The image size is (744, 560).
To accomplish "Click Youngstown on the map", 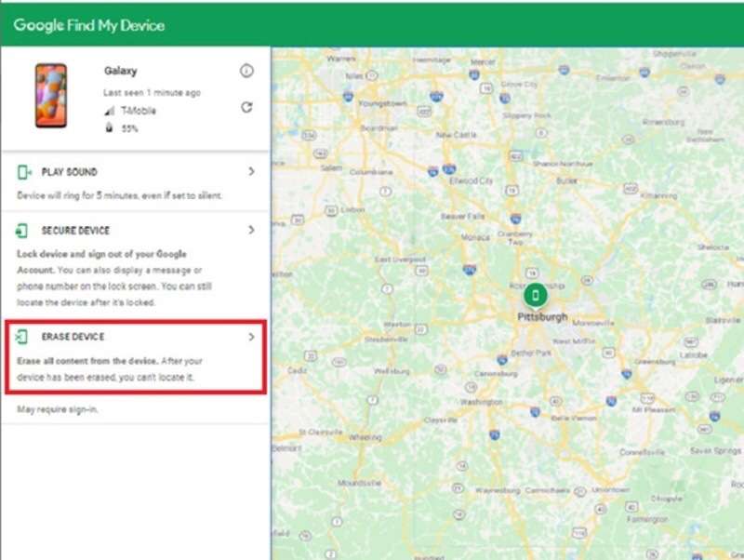I will pos(382,103).
